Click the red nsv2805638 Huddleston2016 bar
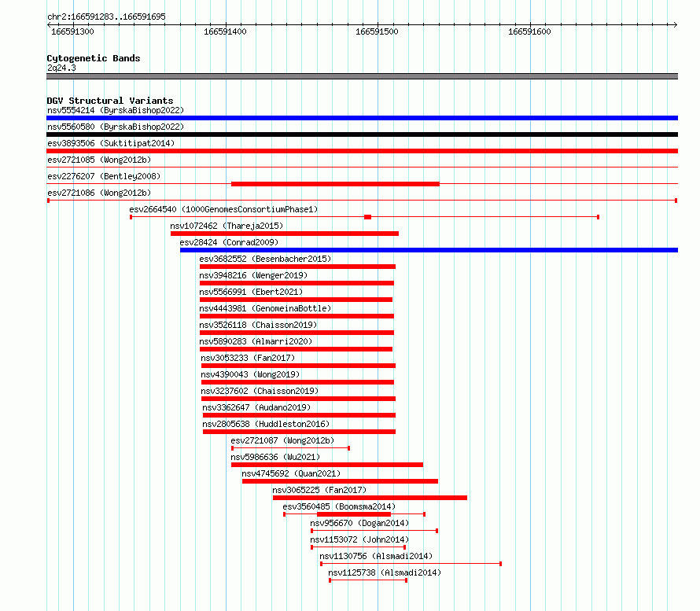This screenshot has width=700, height=611. pyautogui.click(x=300, y=432)
